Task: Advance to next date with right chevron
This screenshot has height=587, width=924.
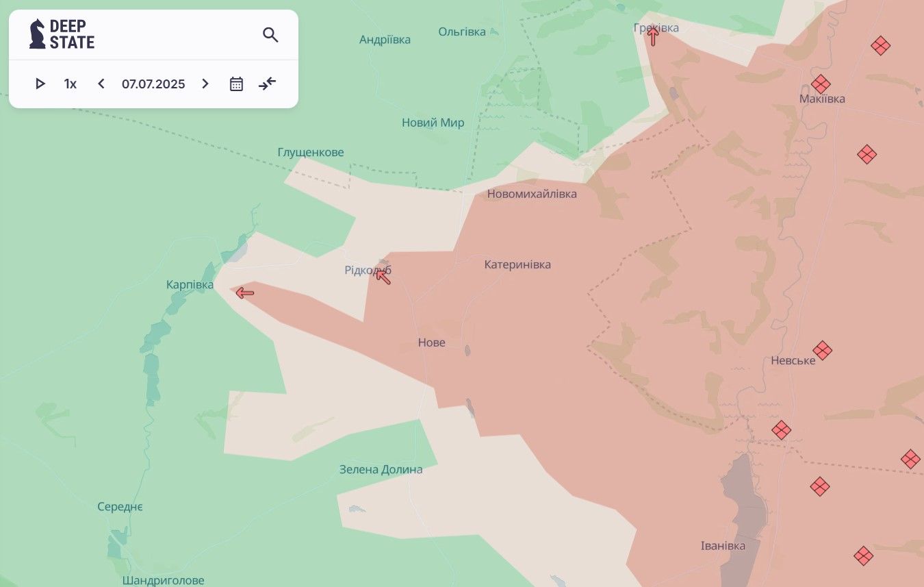Action: (205, 84)
